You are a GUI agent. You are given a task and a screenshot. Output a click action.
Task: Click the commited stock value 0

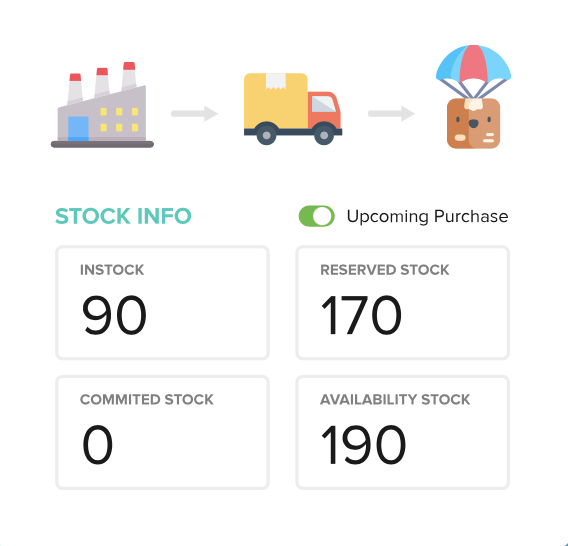click(97, 445)
